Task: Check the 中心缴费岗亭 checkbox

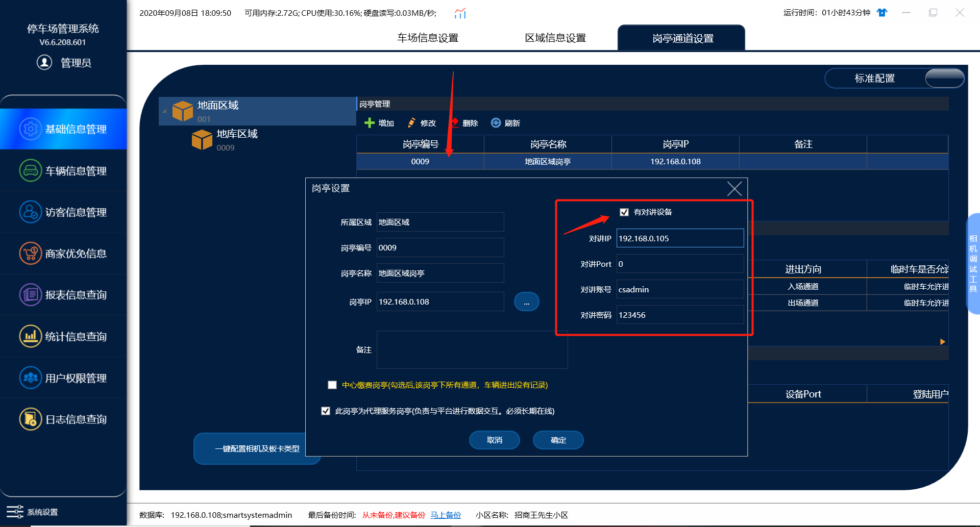Action: [x=332, y=385]
